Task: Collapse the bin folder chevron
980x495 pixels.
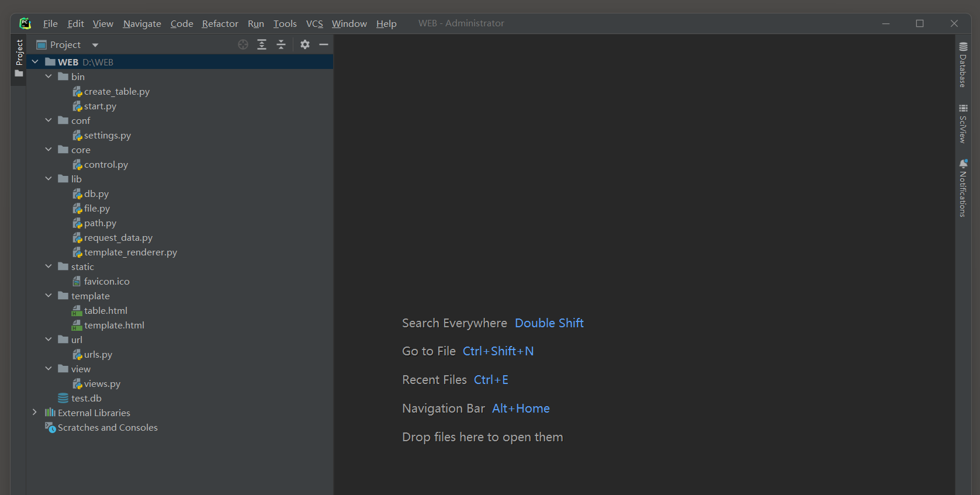Action: click(x=49, y=77)
